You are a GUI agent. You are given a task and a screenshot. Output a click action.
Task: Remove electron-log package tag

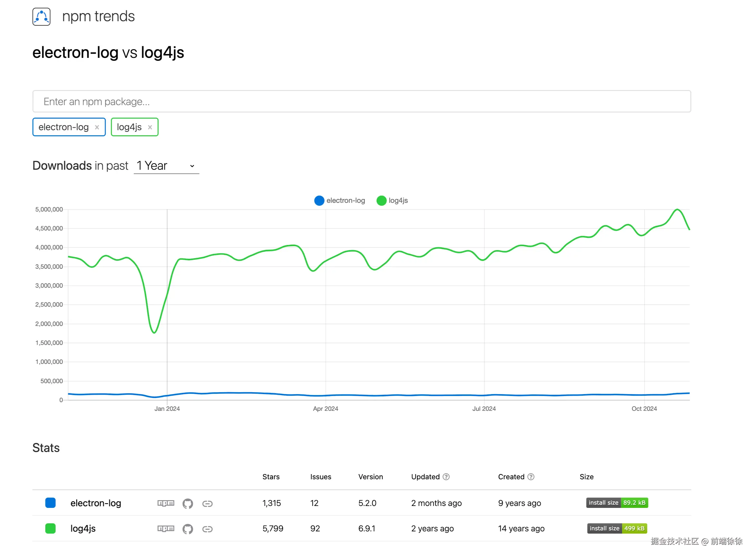(97, 127)
